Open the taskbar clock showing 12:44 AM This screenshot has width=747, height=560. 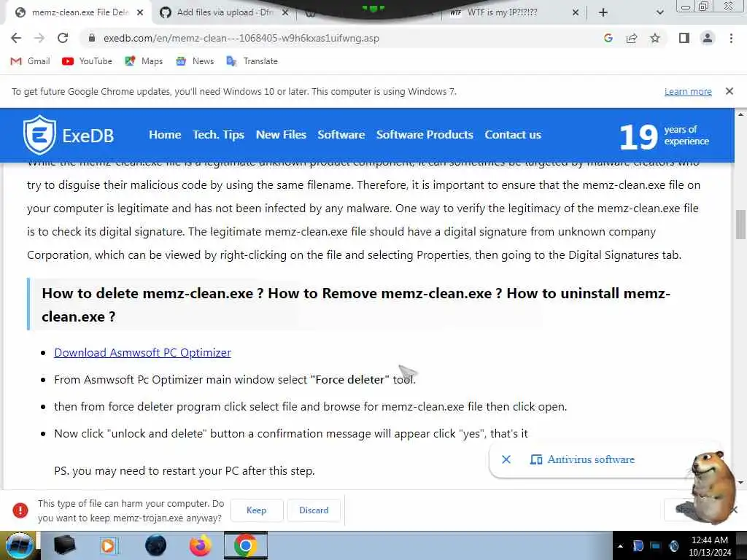[710, 545]
